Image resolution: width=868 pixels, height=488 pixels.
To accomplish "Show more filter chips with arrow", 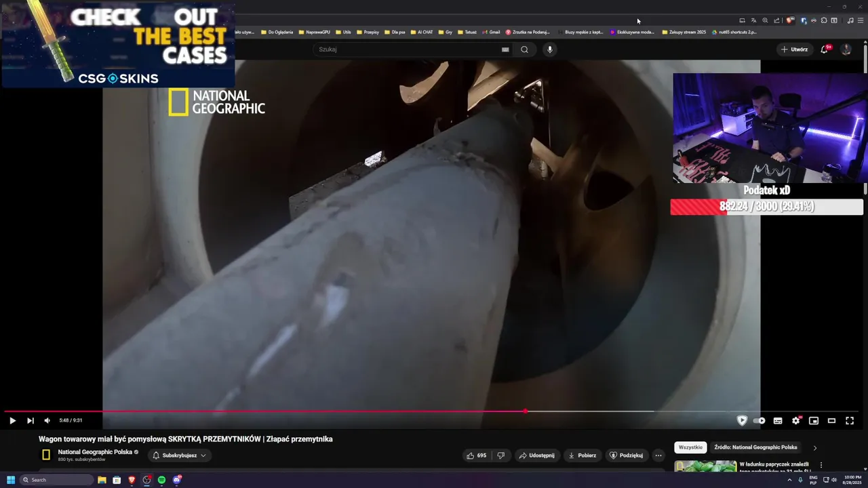I will click(x=815, y=447).
